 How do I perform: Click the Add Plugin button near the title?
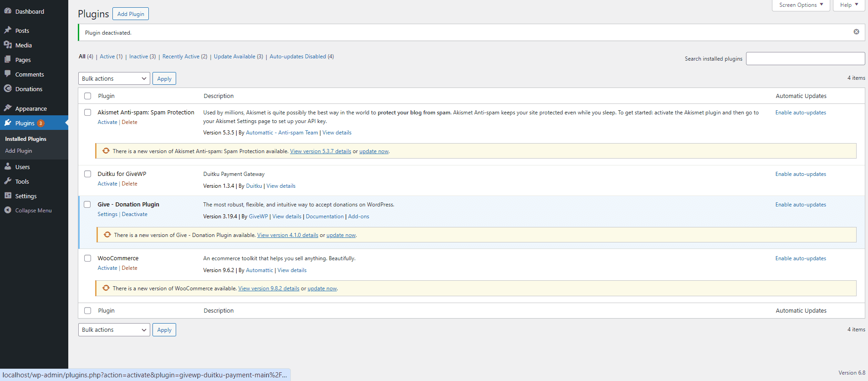131,14
